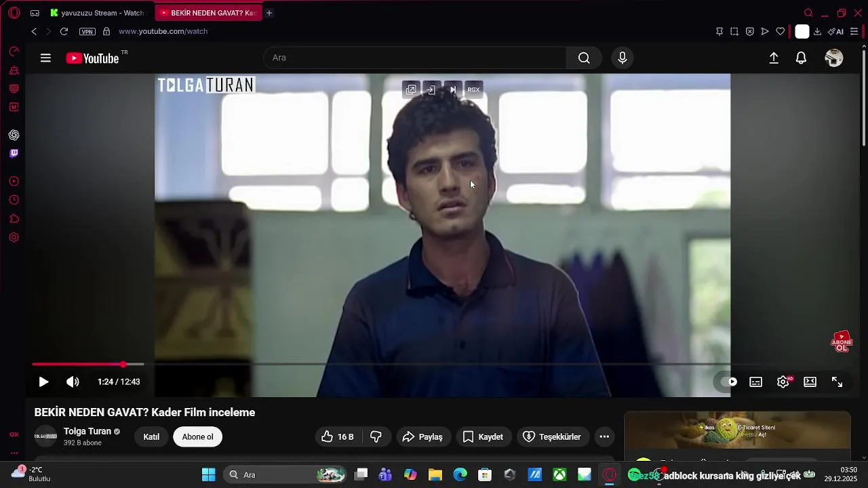This screenshot has width=868, height=488.
Task: Share the video using Paylaş
Action: click(x=422, y=437)
